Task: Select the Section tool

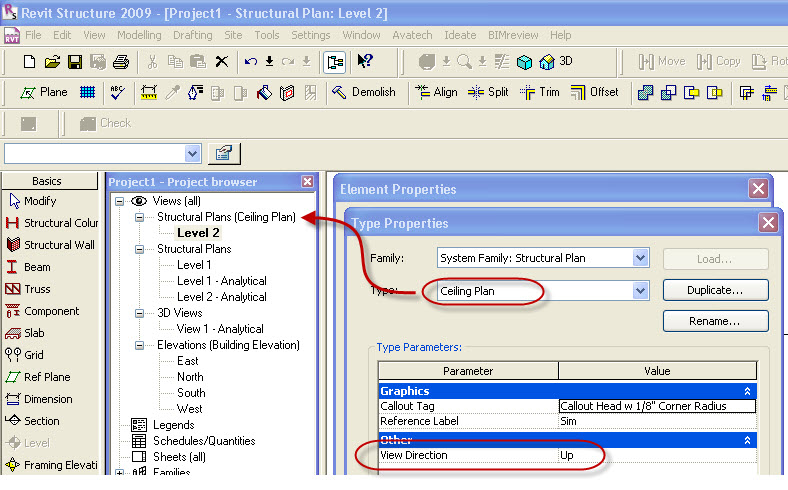Action: point(33,421)
